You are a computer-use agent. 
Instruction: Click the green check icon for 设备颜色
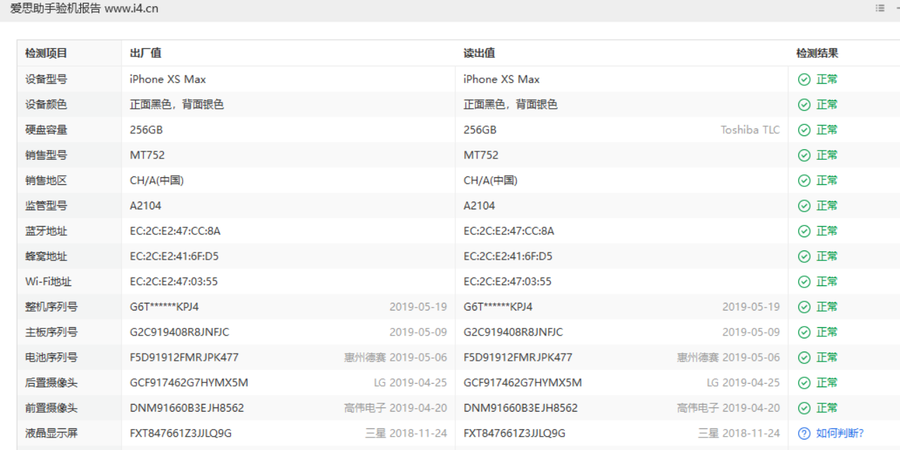[804, 104]
